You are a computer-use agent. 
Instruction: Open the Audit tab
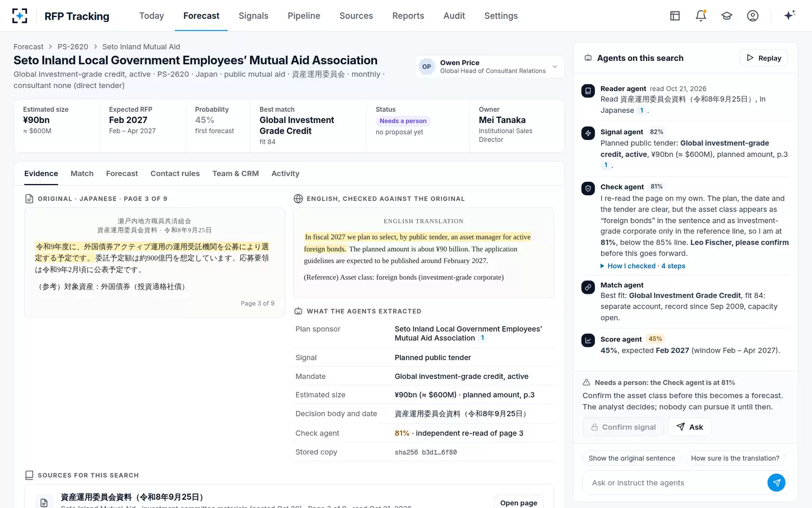click(x=454, y=16)
